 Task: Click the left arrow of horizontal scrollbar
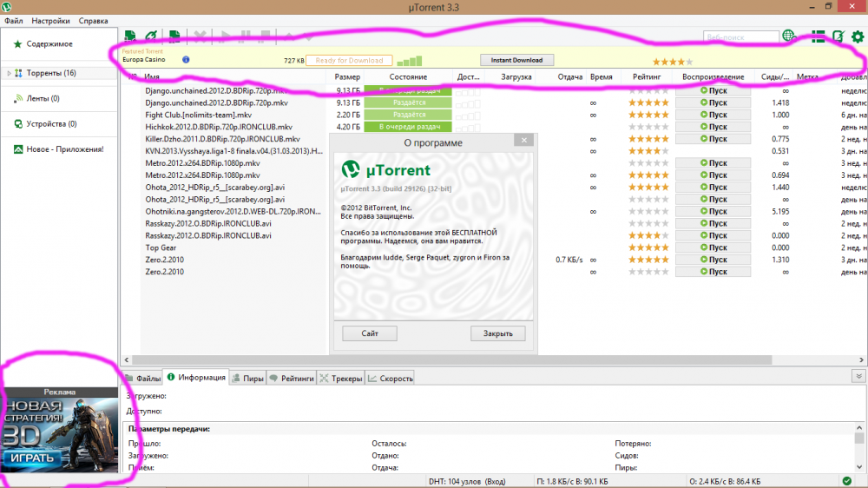[127, 359]
